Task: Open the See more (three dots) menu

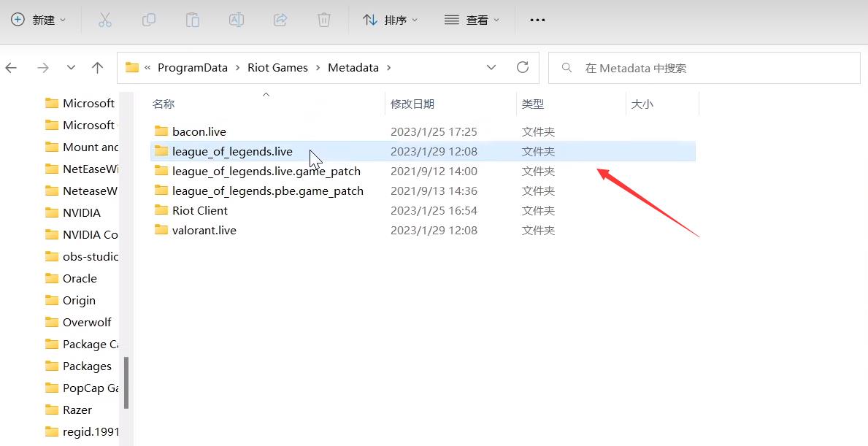Action: 537,20
